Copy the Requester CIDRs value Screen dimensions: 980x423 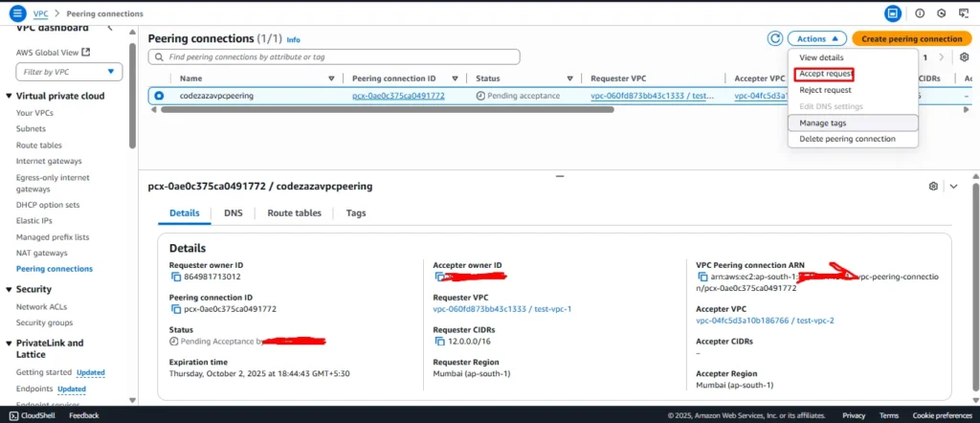[x=439, y=341]
